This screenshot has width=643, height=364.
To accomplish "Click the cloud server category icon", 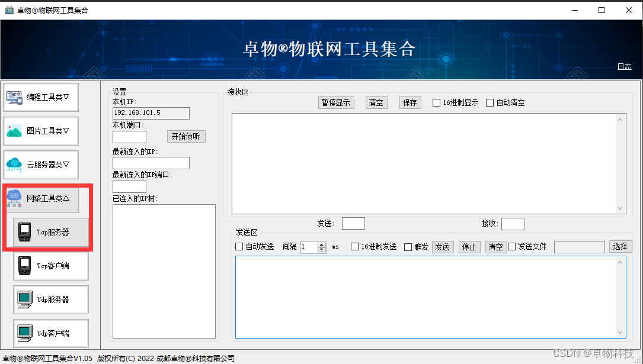I will 14,165.
